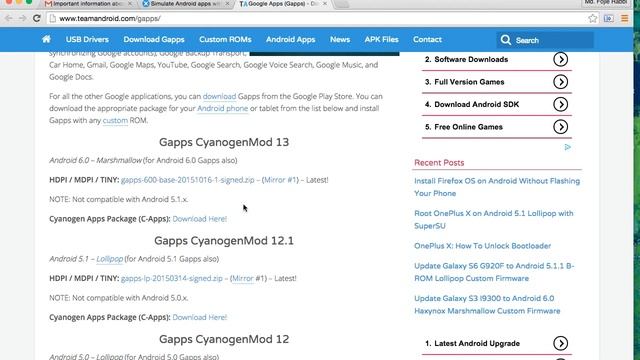Image resolution: width=640 pixels, height=360 pixels.
Task: Click arrow icon for Download Android SDK
Action: tap(560, 104)
